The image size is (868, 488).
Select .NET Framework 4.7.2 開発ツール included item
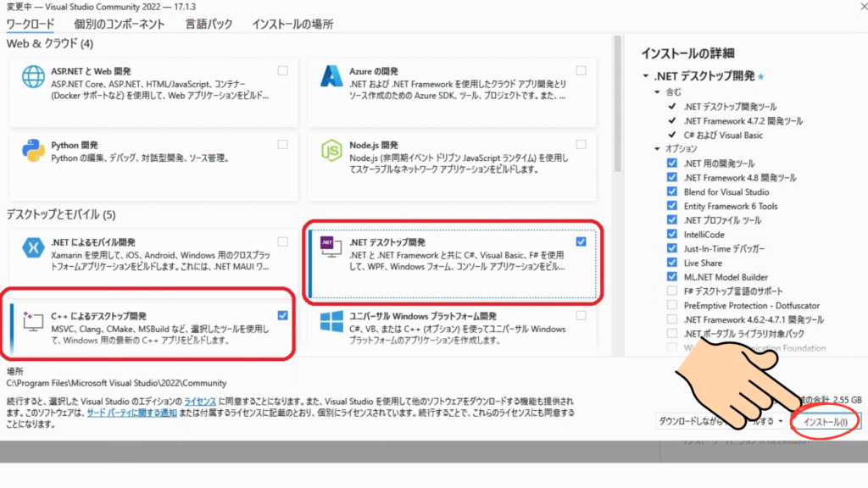click(x=743, y=121)
